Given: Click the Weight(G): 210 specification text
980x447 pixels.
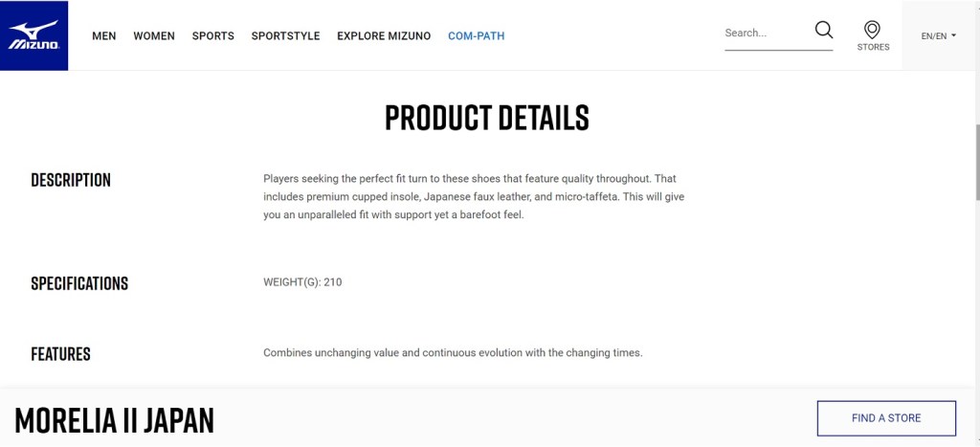Looking at the screenshot, I should 302,282.
